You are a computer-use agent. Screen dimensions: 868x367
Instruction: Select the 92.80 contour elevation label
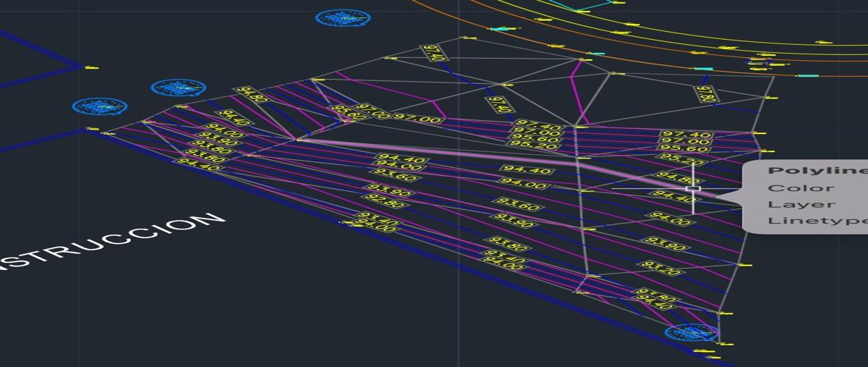[385, 200]
